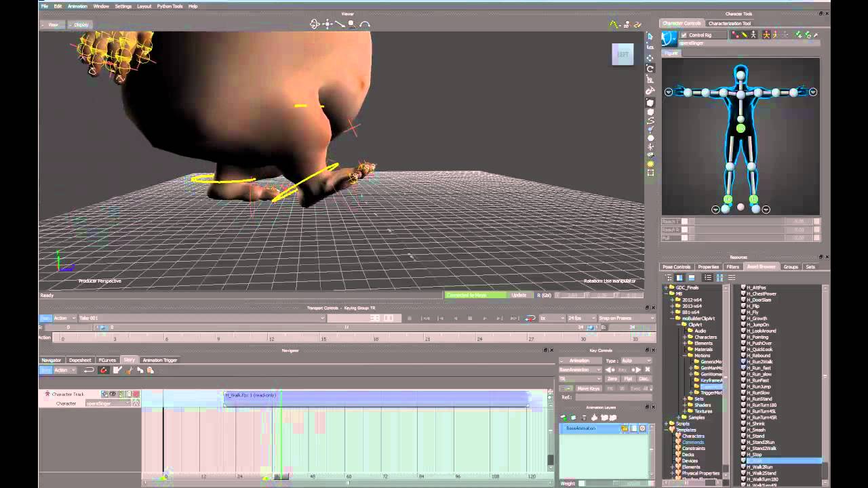This screenshot has width=868, height=488.
Task: Open the File menu
Action: [45, 6]
